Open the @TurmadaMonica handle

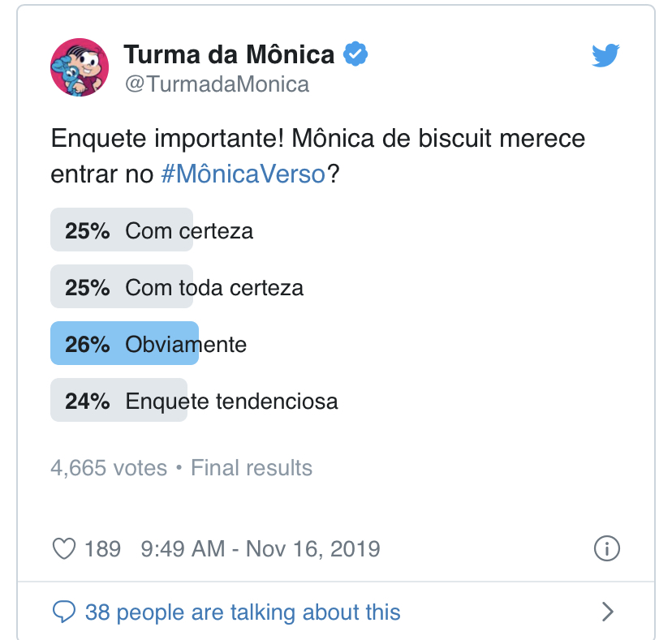[217, 84]
